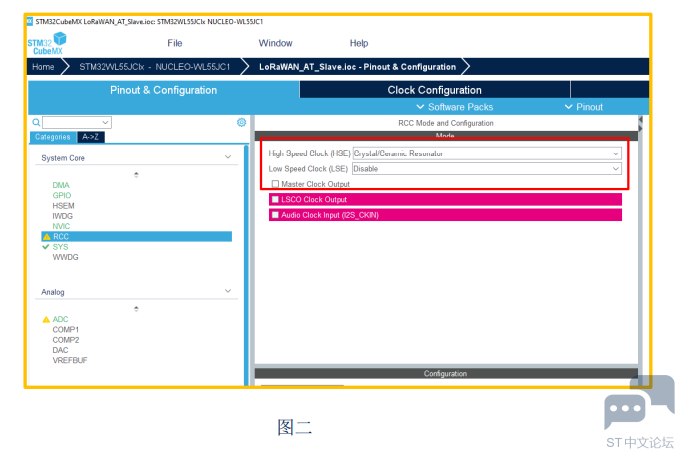The width and height of the screenshot is (683, 458).
Task: Select HSEM in System Core list
Action: pyautogui.click(x=64, y=206)
